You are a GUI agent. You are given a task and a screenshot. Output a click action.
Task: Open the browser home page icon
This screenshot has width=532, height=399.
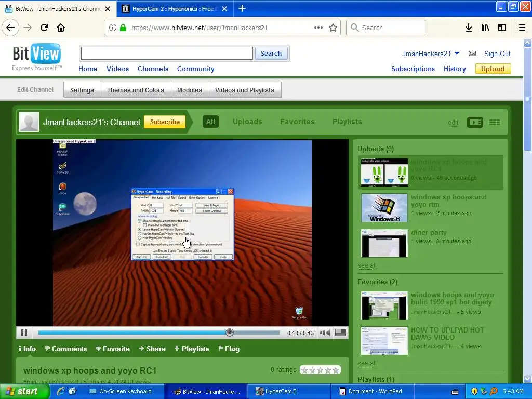61,28
